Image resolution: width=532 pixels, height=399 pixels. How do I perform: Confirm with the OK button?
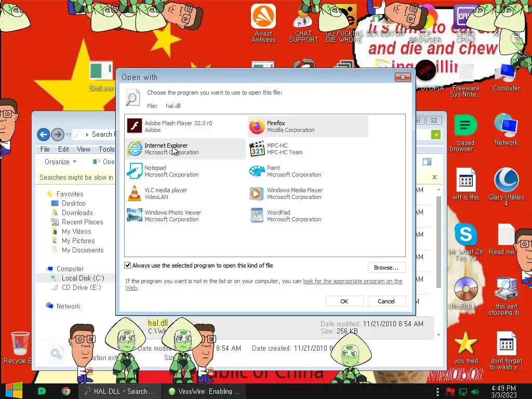[344, 301]
